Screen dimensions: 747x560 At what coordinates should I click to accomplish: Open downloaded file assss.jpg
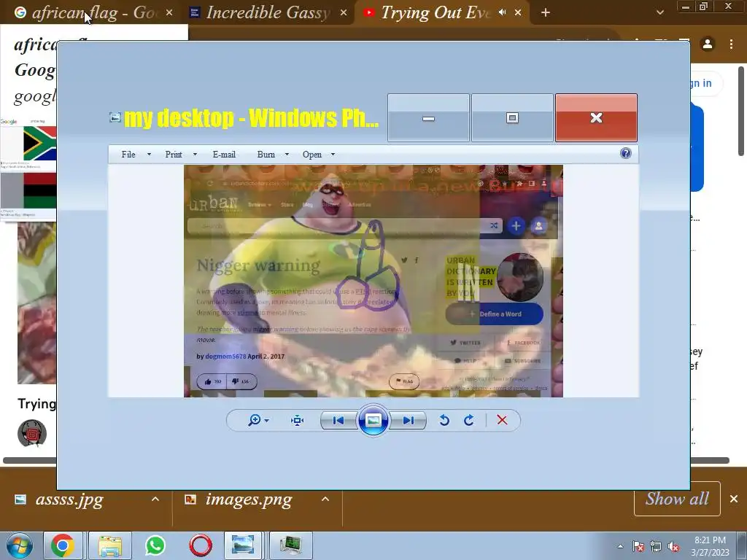69,499
